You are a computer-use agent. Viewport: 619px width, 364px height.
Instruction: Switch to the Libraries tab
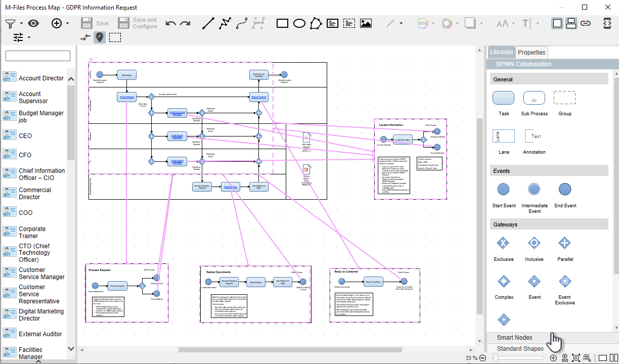(501, 52)
